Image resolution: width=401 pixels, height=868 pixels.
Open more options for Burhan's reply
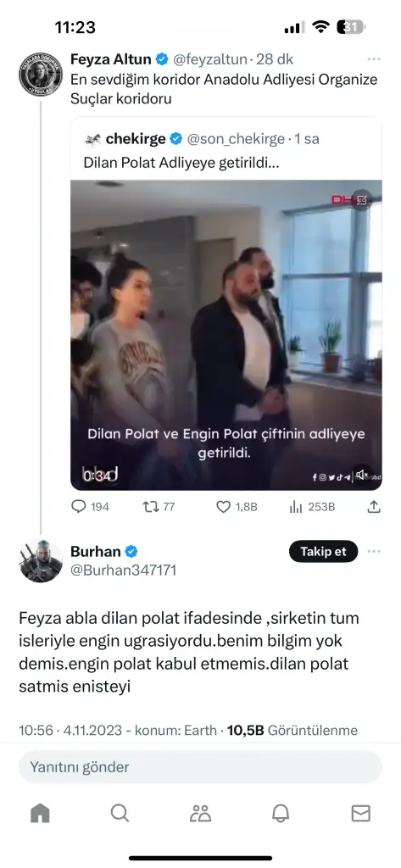(375, 551)
